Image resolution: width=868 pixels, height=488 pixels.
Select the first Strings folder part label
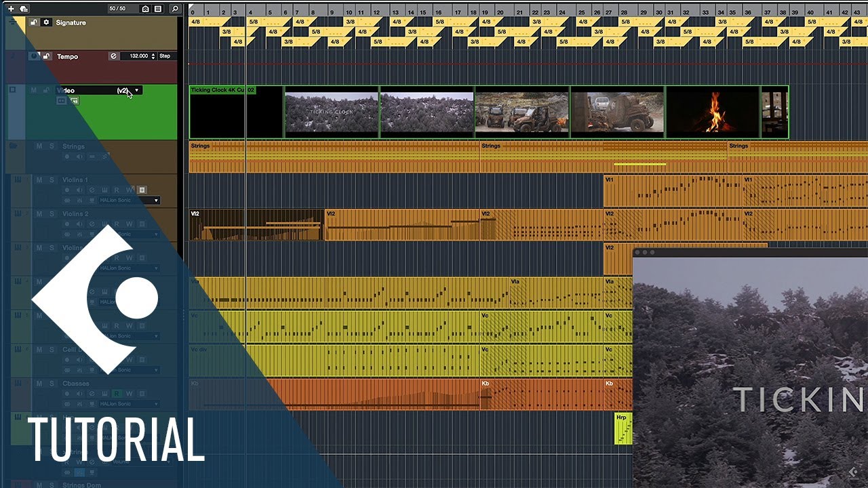pos(200,146)
